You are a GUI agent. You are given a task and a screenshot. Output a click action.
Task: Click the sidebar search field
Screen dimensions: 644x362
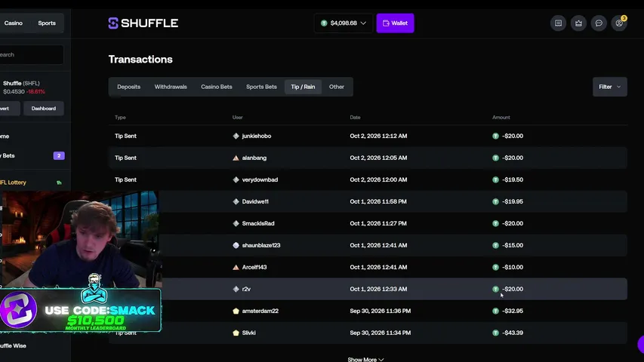click(32, 54)
